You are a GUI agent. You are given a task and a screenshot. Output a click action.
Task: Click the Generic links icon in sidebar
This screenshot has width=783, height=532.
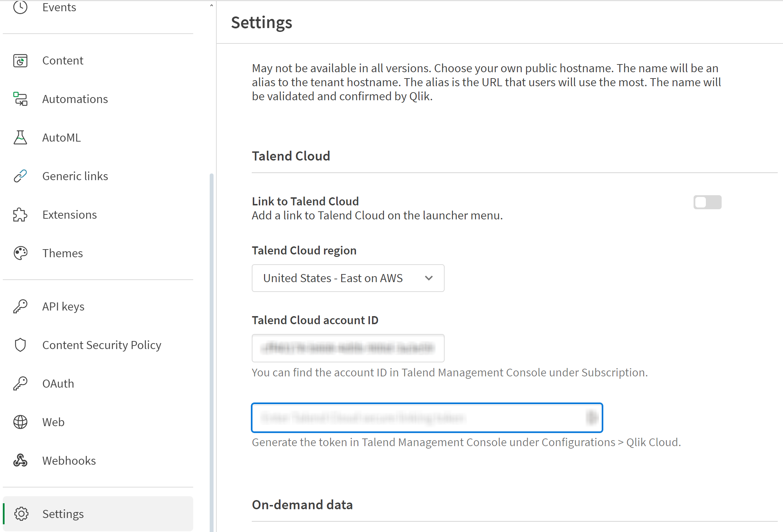(20, 176)
